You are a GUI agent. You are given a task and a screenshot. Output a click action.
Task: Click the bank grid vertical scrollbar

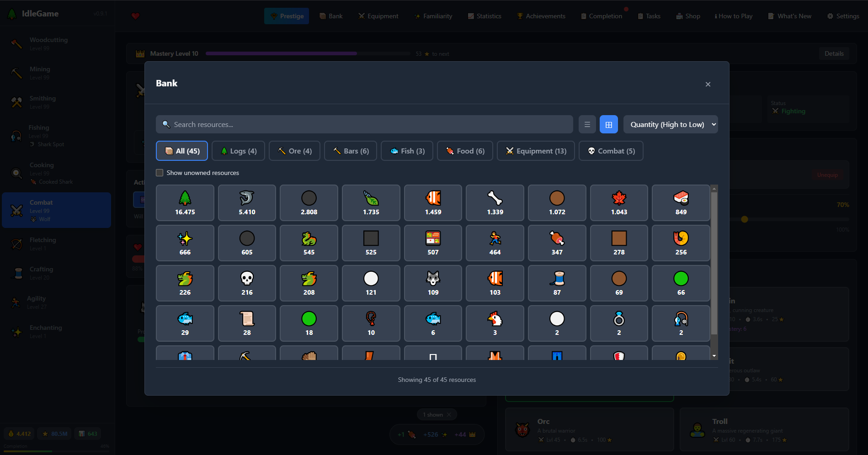pos(714,263)
